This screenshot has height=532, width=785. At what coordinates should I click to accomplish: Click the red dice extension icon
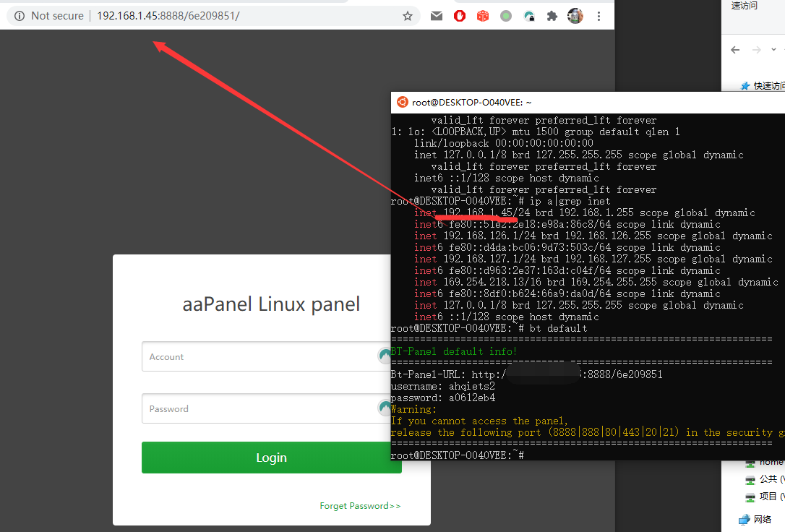pyautogui.click(x=483, y=16)
